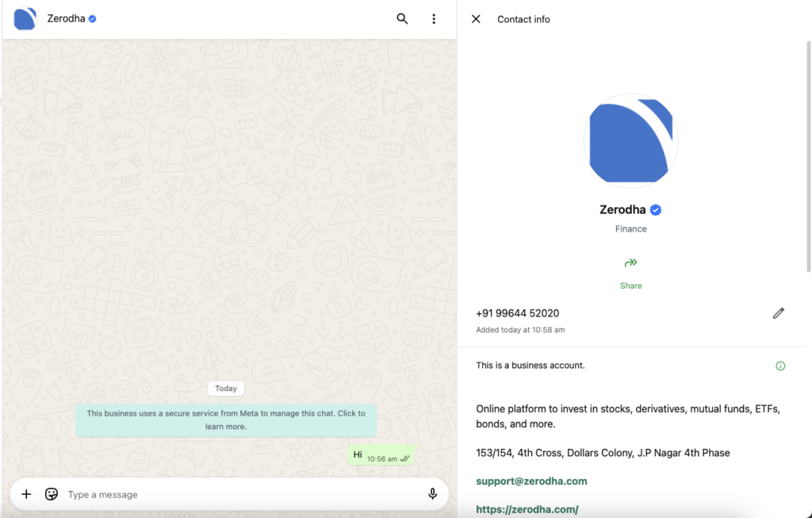The image size is (812, 518).
Task: Click the 'Added today at 10:58 am' text
Action: [520, 329]
